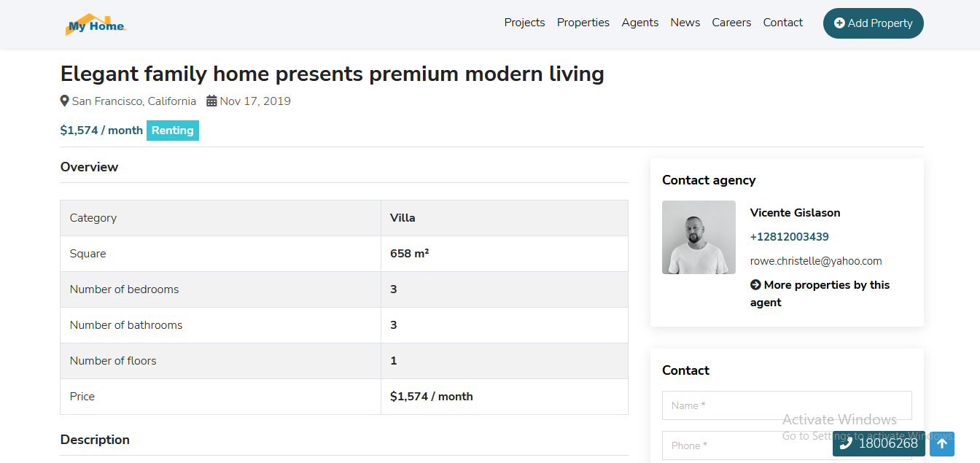This screenshot has width=980, height=463.
Task: Call agent number +12812003439
Action: [789, 237]
